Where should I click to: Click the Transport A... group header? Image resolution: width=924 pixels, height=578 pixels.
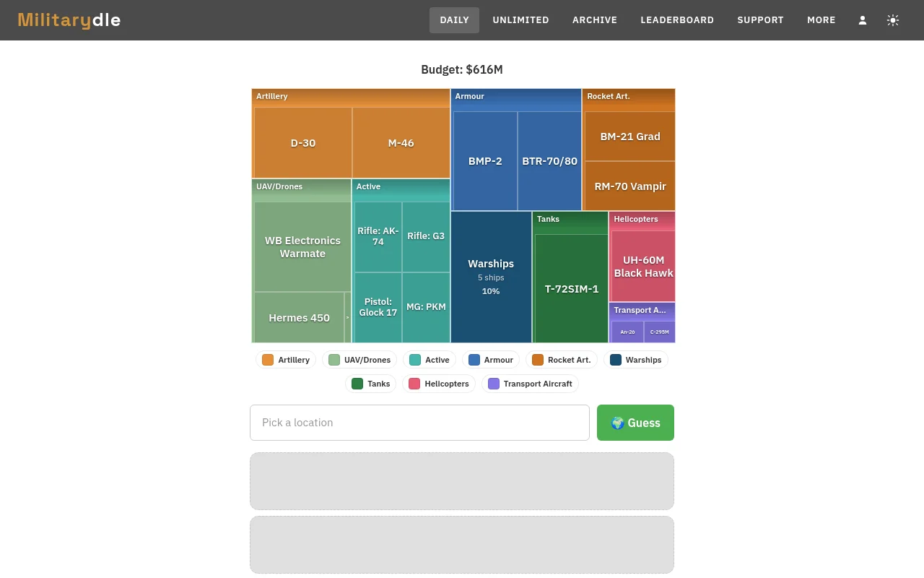pyautogui.click(x=642, y=311)
